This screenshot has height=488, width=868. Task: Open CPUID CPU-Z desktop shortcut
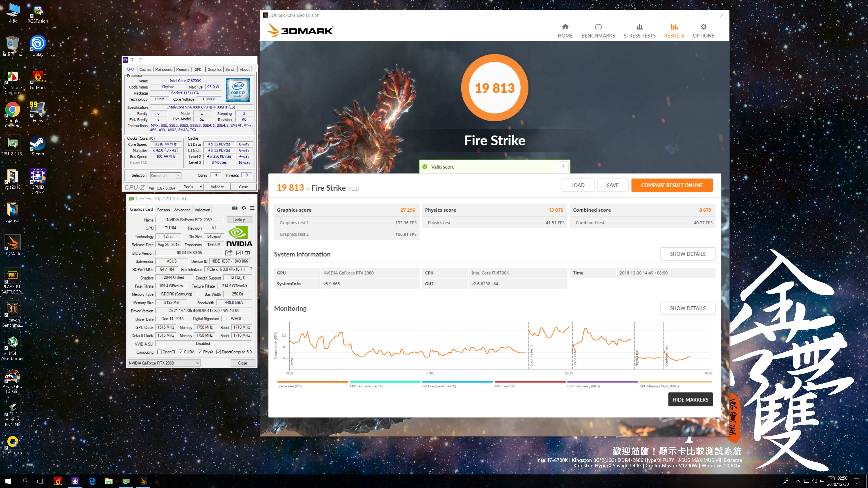click(38, 181)
